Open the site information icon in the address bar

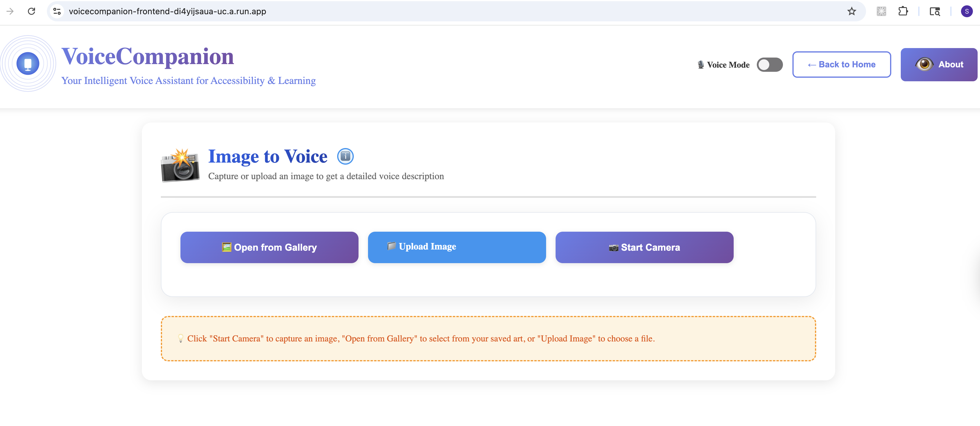coord(57,11)
